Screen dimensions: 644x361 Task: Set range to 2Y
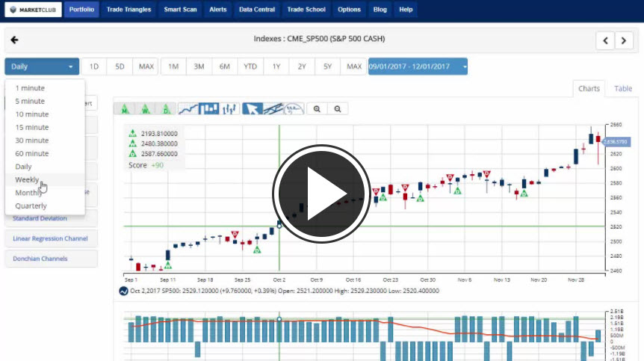pyautogui.click(x=302, y=67)
